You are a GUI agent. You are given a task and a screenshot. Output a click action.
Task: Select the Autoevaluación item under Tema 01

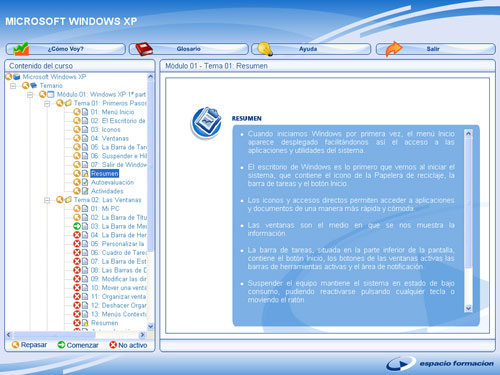click(112, 182)
